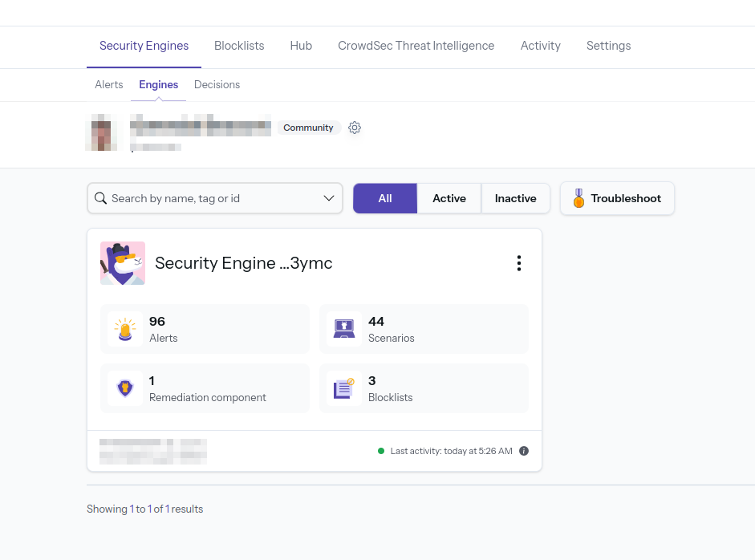Click the siren Alerts icon
Image resolution: width=755 pixels, height=560 pixels.
[125, 329]
